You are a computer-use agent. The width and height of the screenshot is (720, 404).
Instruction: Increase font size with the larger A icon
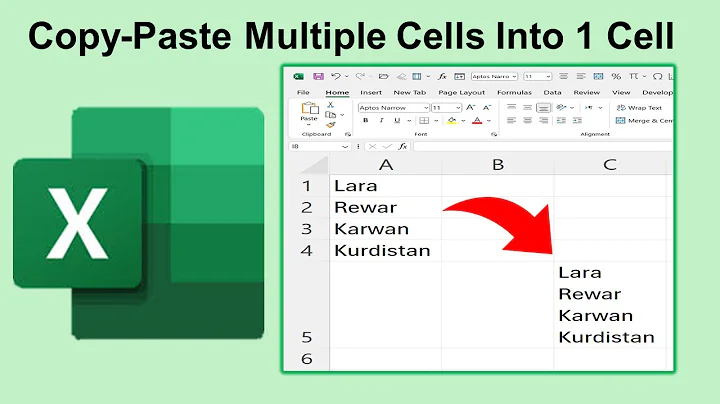point(470,107)
